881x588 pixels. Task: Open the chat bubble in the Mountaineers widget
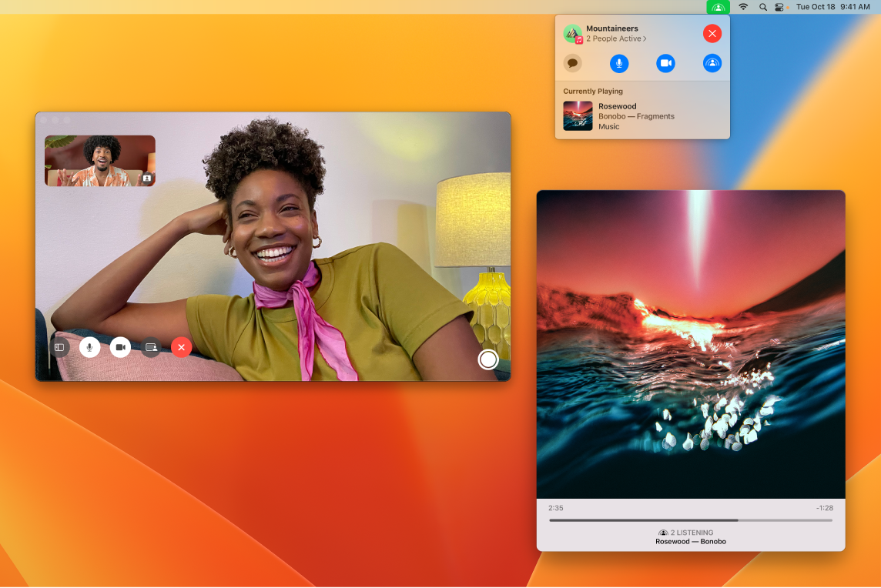[573, 63]
